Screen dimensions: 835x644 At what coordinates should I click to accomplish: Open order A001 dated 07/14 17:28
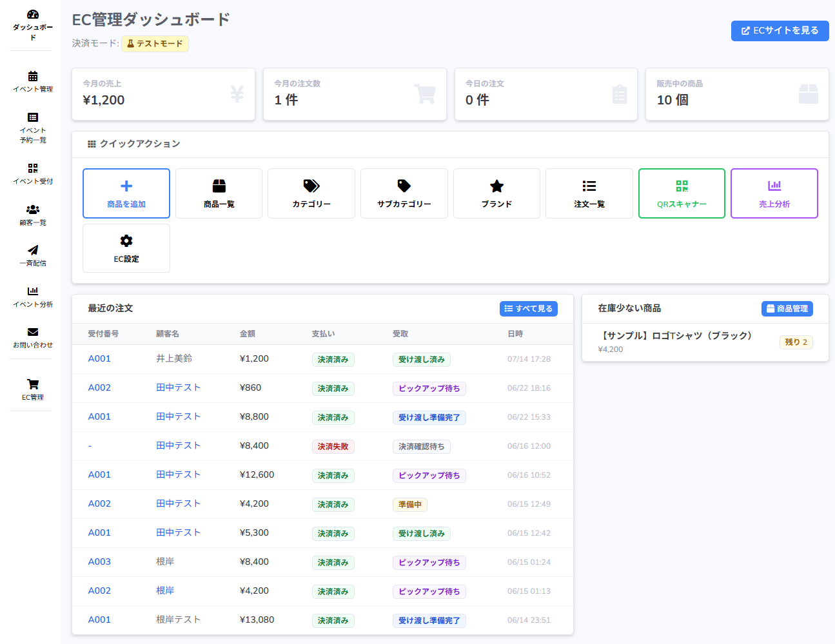(99, 358)
